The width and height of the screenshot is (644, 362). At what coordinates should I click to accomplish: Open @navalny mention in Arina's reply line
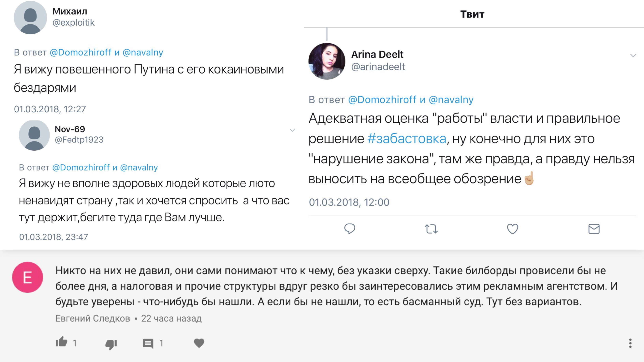point(451,100)
